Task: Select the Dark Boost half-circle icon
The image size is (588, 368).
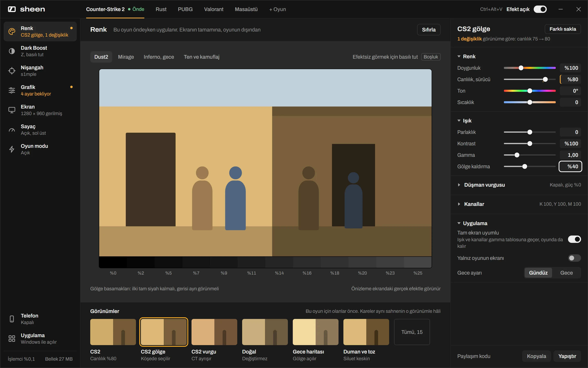Action: [x=12, y=51]
